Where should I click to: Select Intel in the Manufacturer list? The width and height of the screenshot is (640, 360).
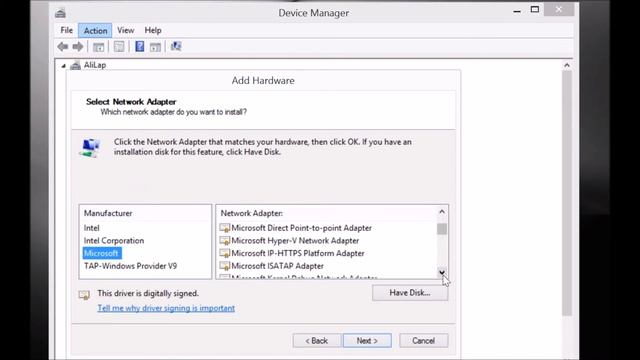[x=91, y=228]
